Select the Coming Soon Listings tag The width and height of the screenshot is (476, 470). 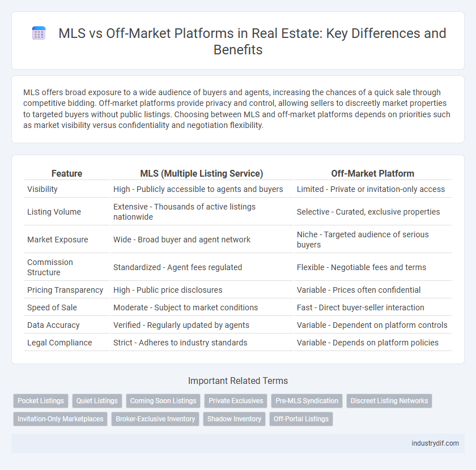point(163,401)
